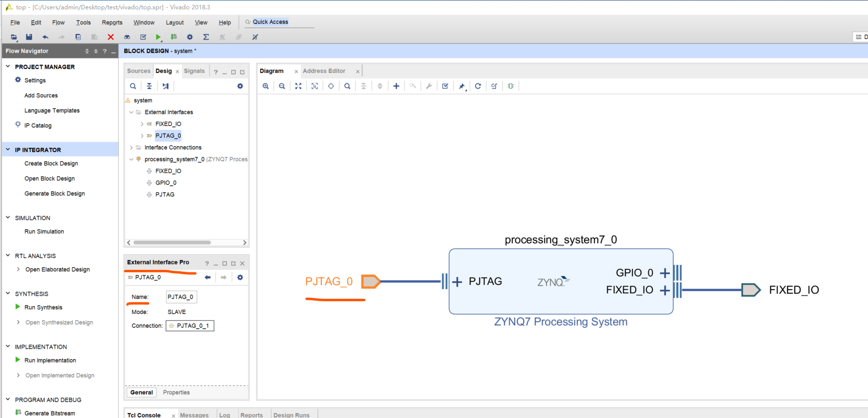Switch to the Address Editor tab

pyautogui.click(x=324, y=71)
